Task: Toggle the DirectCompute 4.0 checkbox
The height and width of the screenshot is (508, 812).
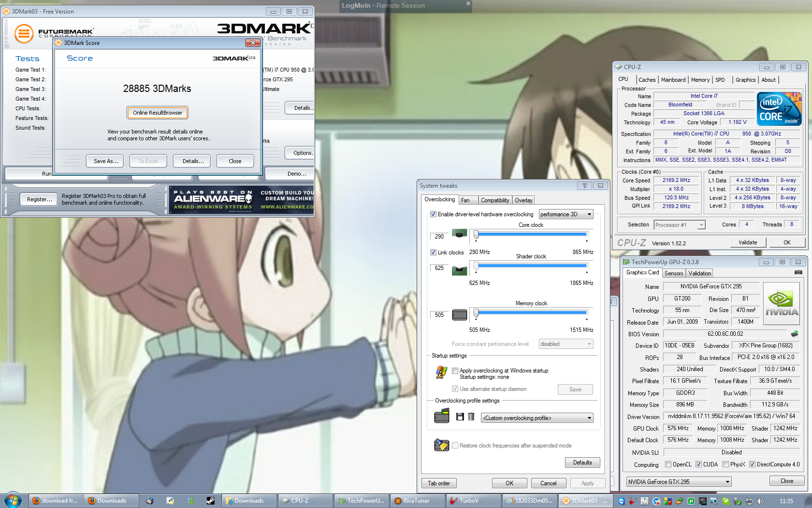Action: (752, 464)
